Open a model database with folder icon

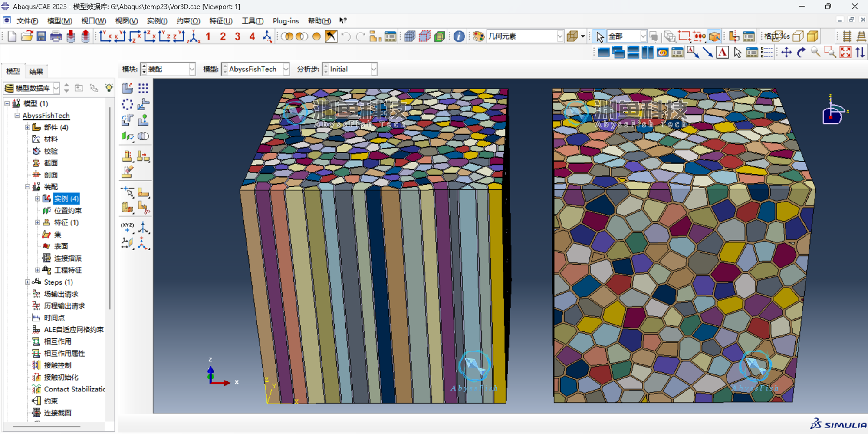pyautogui.click(x=27, y=36)
